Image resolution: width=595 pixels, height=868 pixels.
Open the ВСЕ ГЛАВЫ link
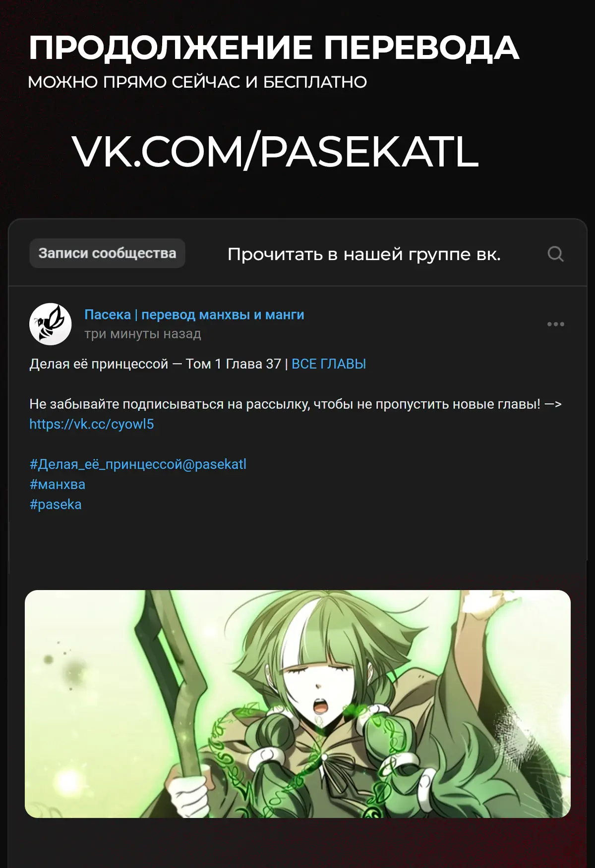coord(329,364)
